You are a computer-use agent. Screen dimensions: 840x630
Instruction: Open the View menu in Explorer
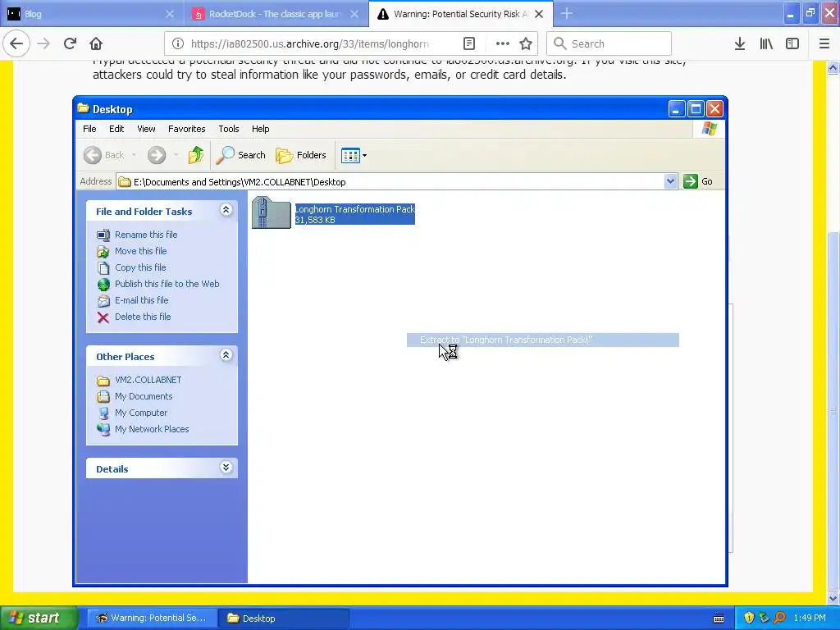click(x=146, y=129)
